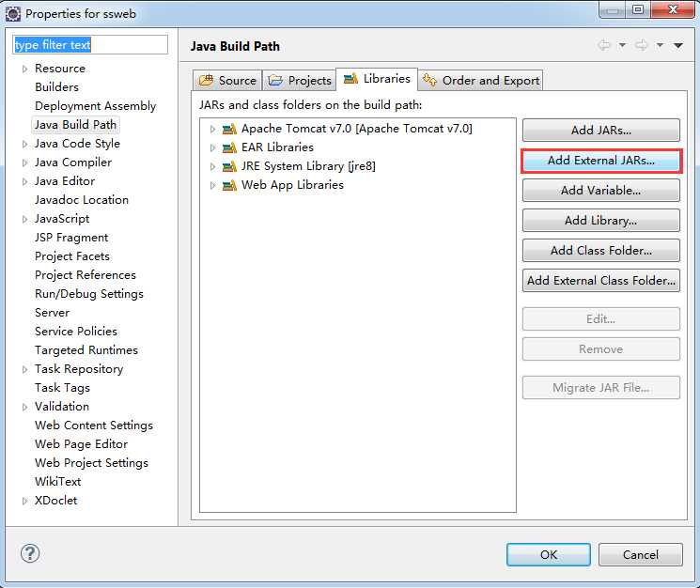The image size is (700, 588).
Task: Expand the XDoclet category
Action: coord(25,501)
